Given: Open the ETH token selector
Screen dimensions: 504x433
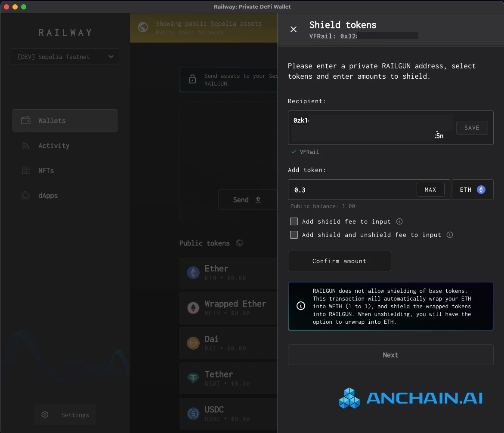Looking at the screenshot, I should coord(472,190).
